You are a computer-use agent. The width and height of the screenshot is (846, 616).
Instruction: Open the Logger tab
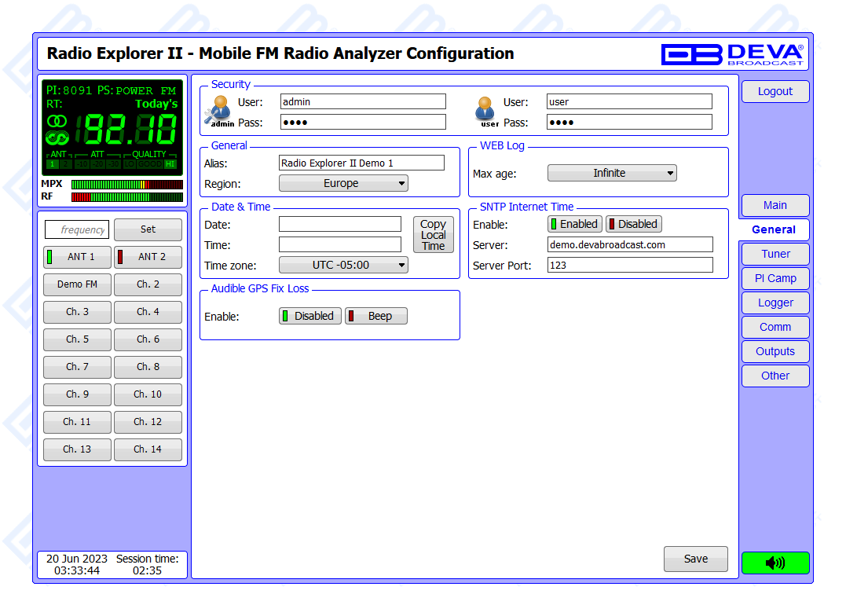[775, 302]
